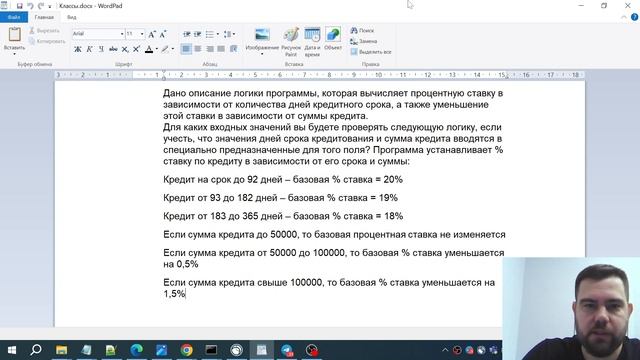Click the first-line indent marker on ruler
The width and height of the screenshot is (640, 360).
point(164,72)
